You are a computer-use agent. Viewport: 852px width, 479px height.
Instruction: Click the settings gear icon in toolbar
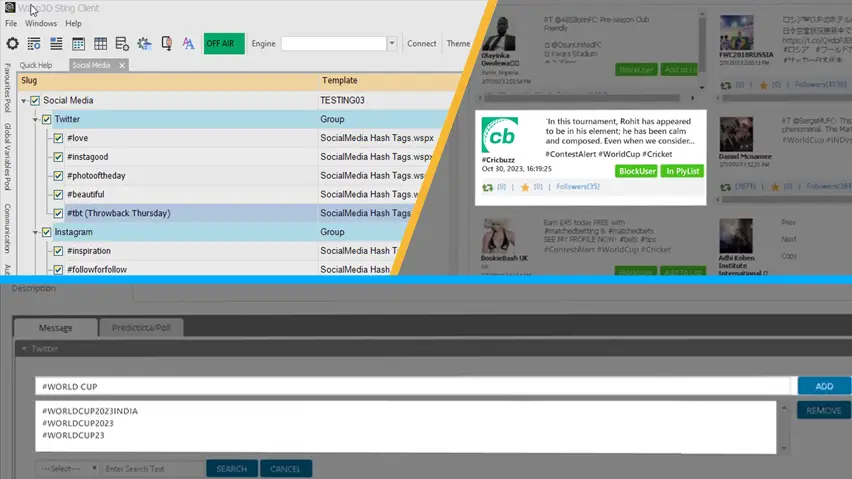13,44
